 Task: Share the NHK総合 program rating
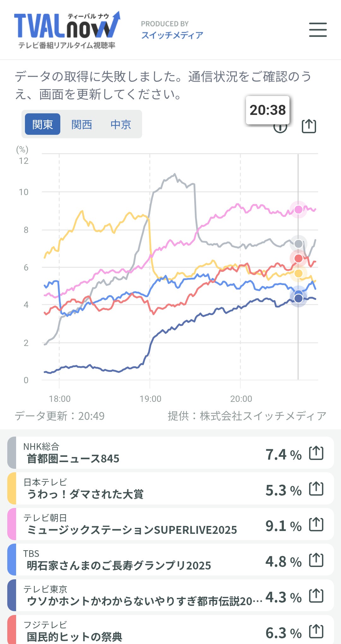point(316,453)
